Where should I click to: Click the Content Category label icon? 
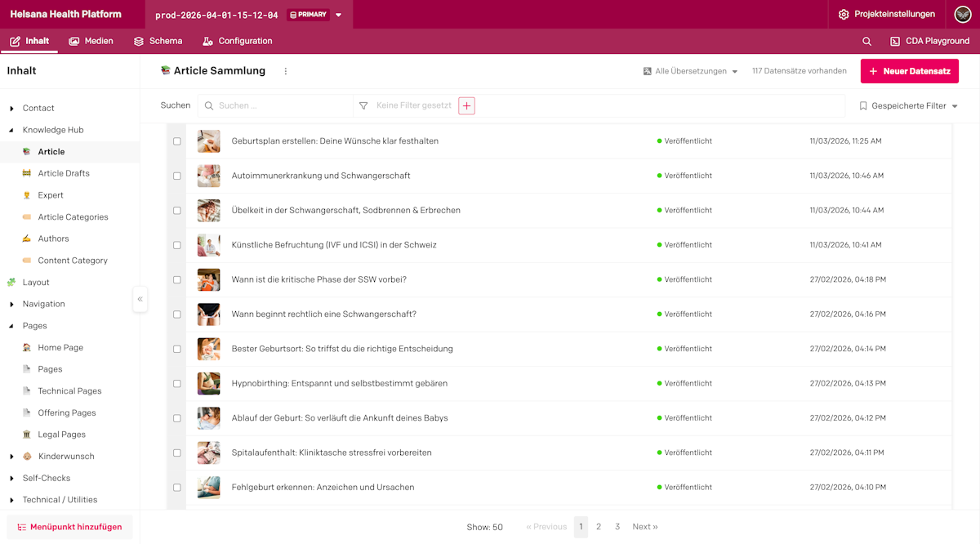[x=27, y=261]
